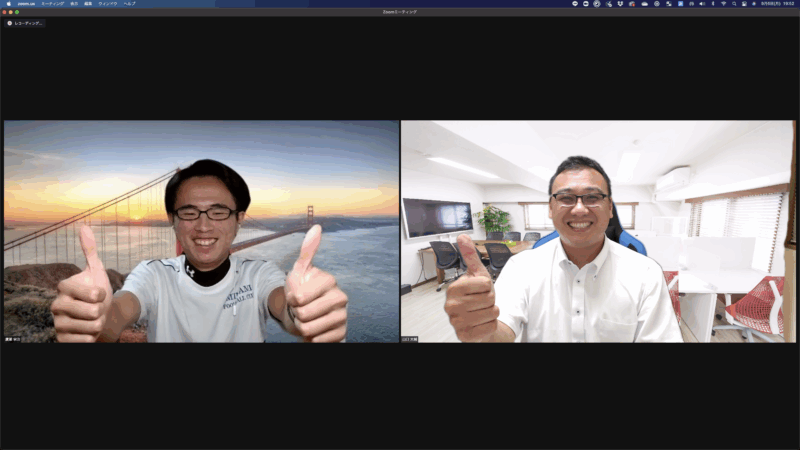The height and width of the screenshot is (450, 800).
Task: Open Spotlight search in menu bar
Action: 734,4
